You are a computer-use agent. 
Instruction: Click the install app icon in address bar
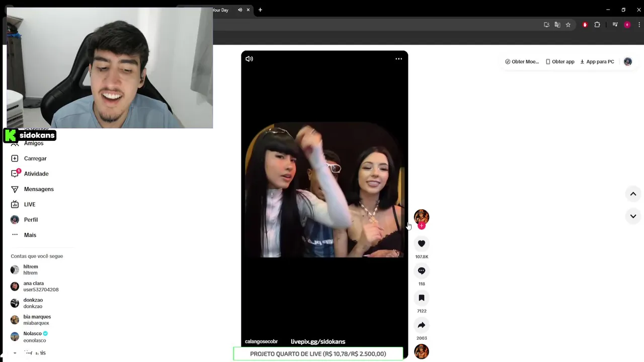546,25
